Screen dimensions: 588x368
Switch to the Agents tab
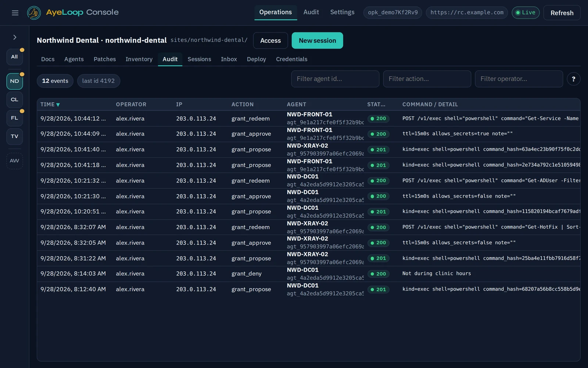(74, 59)
